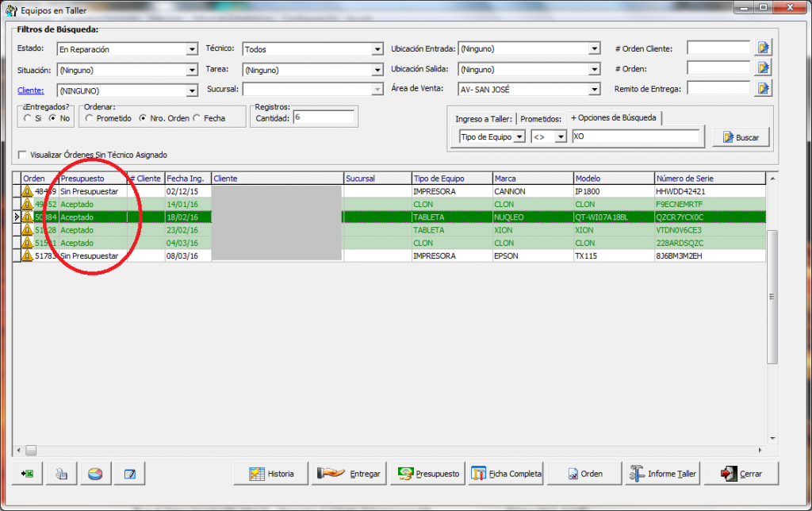Image resolution: width=812 pixels, height=511 pixels.
Task: Click the green arrow export icon button
Action: [x=28, y=474]
